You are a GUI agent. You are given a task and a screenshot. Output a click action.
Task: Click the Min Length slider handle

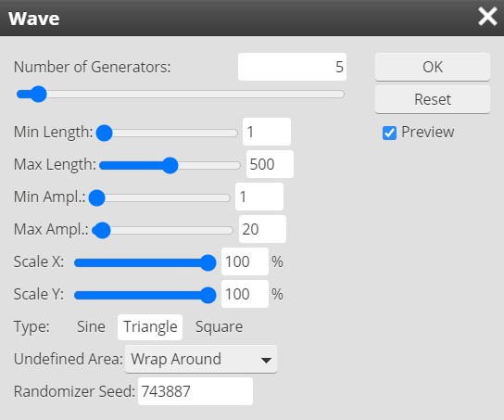pos(105,134)
